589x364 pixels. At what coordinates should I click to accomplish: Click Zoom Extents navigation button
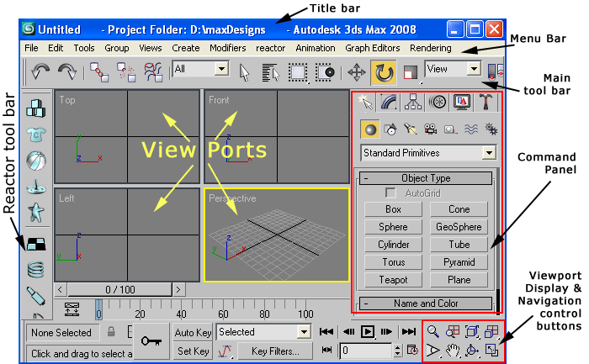point(472,331)
